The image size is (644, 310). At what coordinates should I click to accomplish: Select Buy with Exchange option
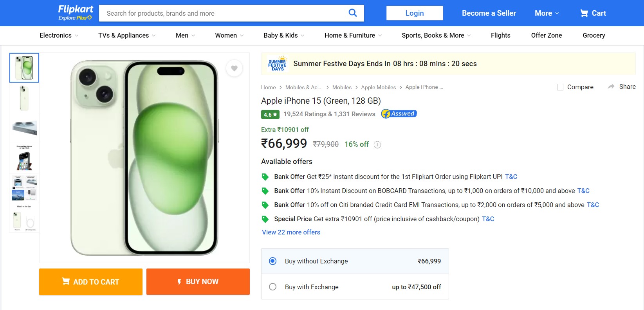tap(273, 287)
